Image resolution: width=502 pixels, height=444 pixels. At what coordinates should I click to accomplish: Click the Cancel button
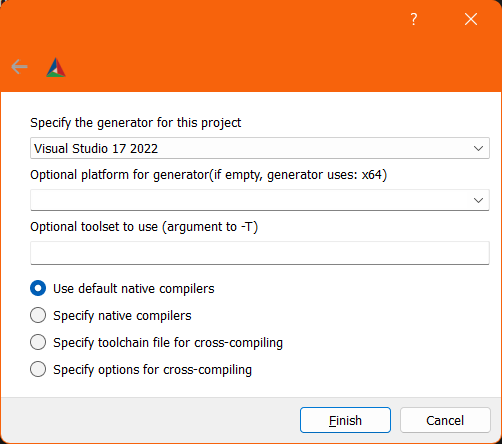tap(445, 420)
